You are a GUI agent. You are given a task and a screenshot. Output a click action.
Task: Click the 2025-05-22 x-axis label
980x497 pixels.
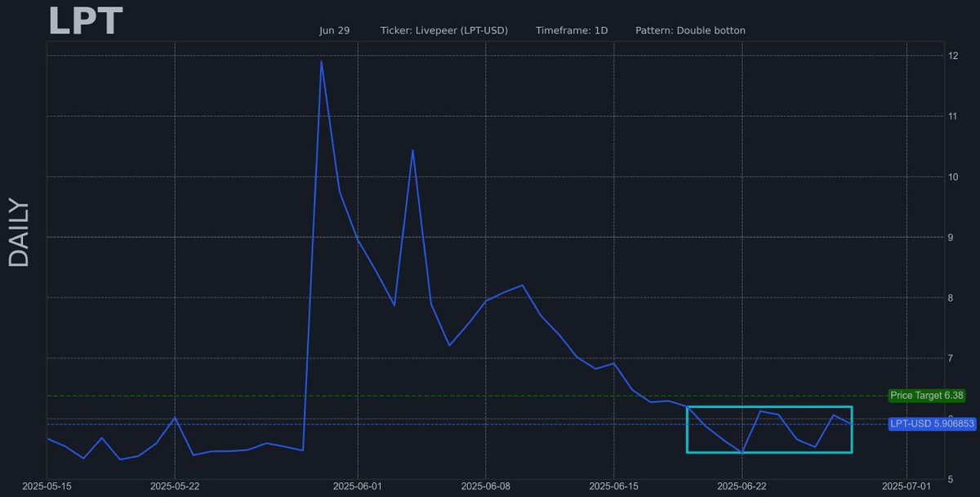tap(175, 486)
